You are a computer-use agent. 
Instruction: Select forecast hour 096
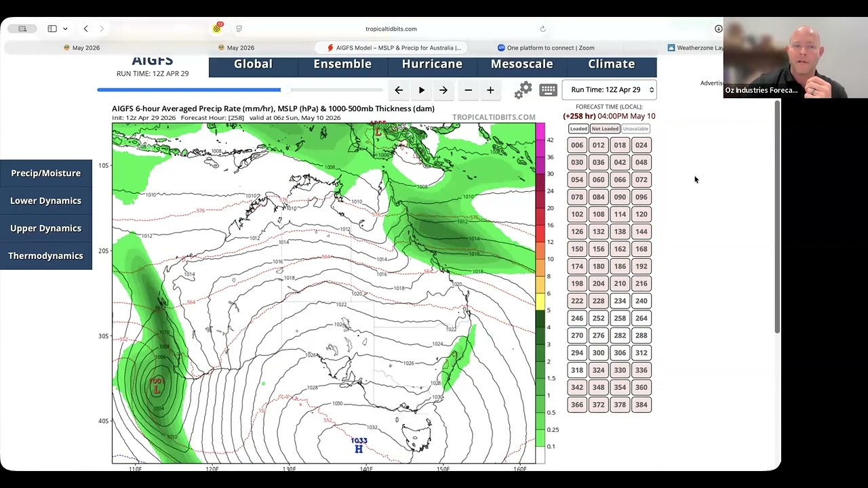click(x=642, y=197)
